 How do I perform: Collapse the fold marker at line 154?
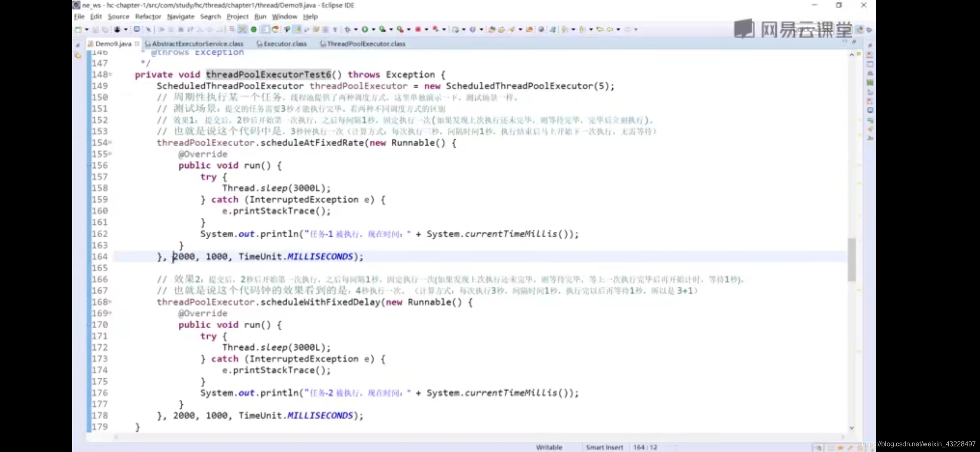(x=111, y=143)
